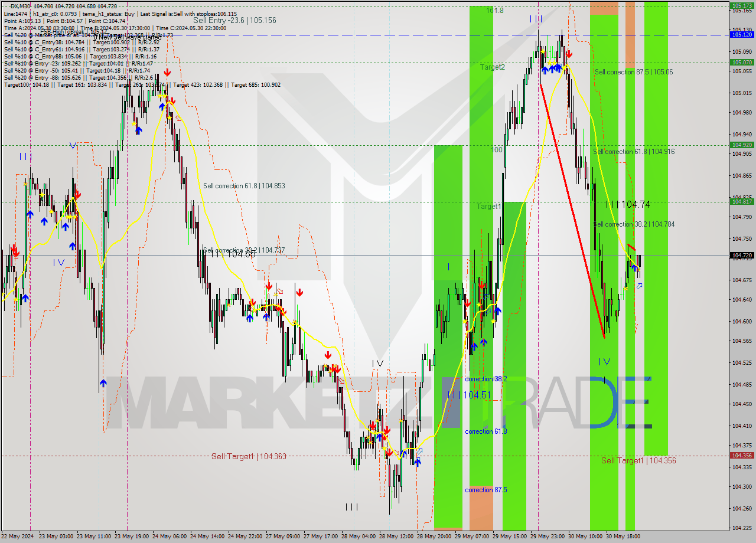
Task: Click the red 104.356 price tag
Action: tap(742, 455)
